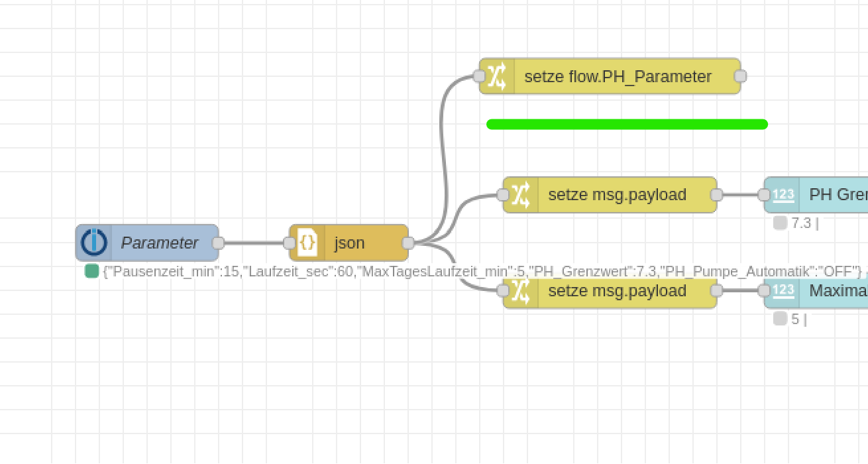Click the ioBroker icon on Parameter node
Image resolution: width=868 pixels, height=464 pixels.
[x=93, y=243]
